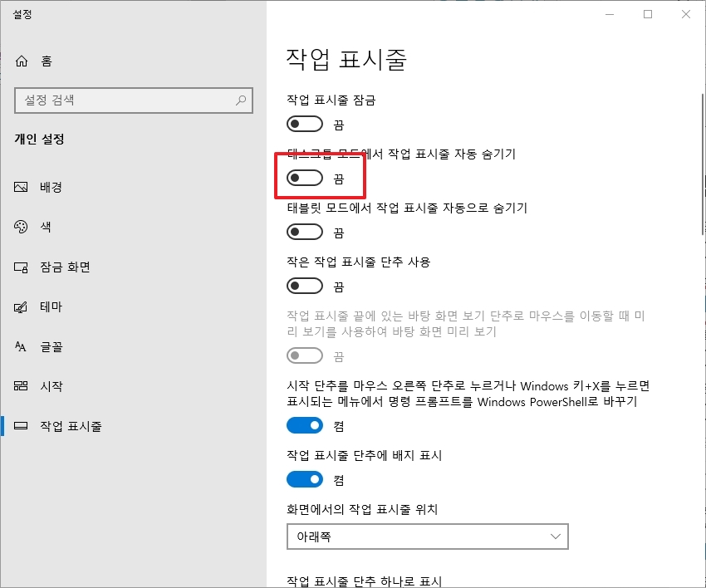Turn on small taskbar buttons toggle
The image size is (706, 588).
304,286
